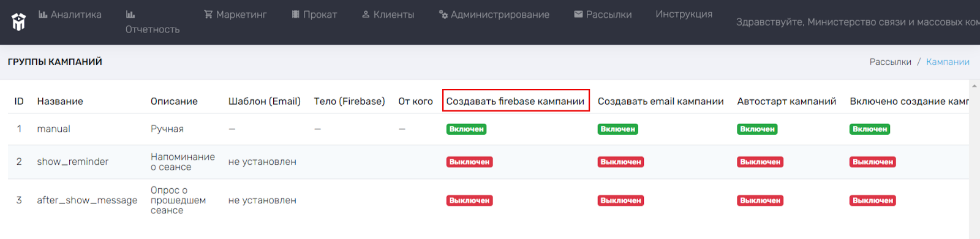Click the Кампании breadcrumb link
Screen dimensions: 980x239
coord(948,62)
